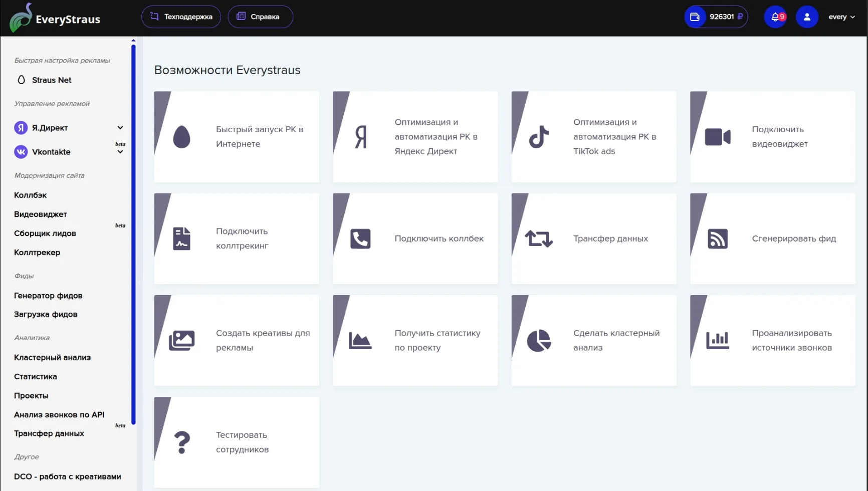Click Yandex Я icon on Директ card
Screen dimensions: 868x491
coord(360,137)
